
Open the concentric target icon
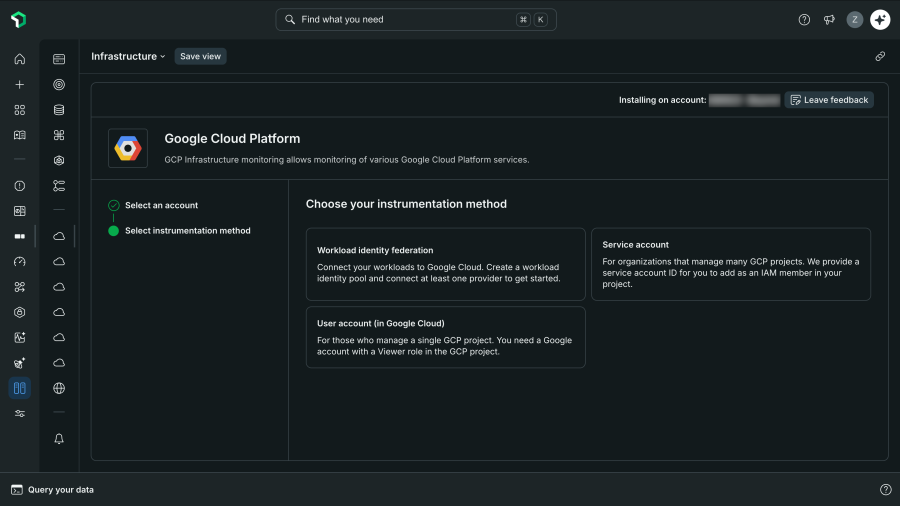point(59,84)
